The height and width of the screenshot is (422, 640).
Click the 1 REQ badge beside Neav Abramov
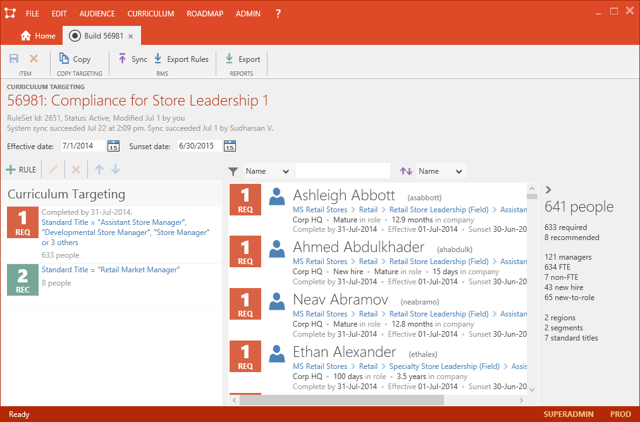click(x=245, y=304)
